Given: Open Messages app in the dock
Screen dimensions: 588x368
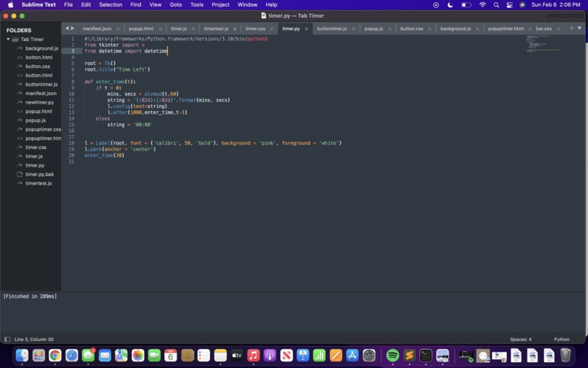Looking at the screenshot, I should 88,355.
